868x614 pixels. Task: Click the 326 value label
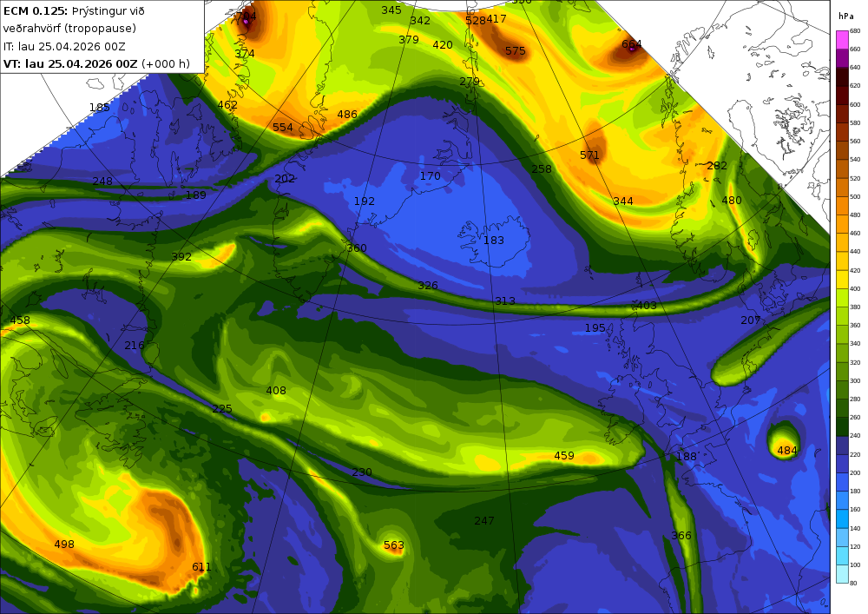[428, 286]
